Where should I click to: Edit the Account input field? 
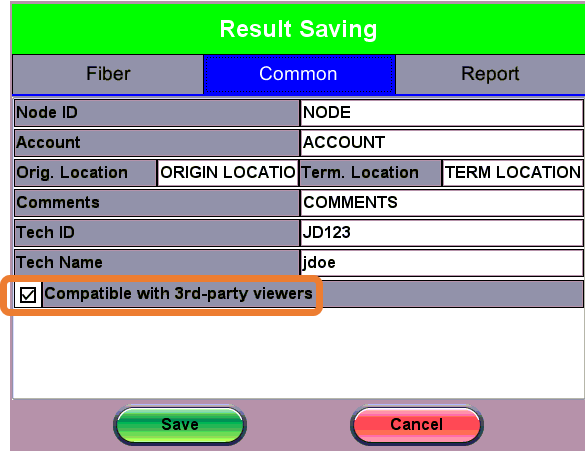click(x=442, y=142)
